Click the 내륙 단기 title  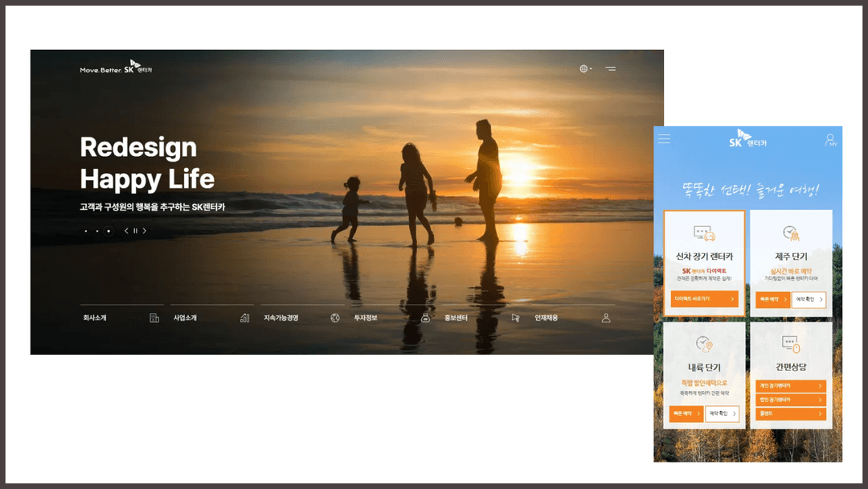point(704,368)
